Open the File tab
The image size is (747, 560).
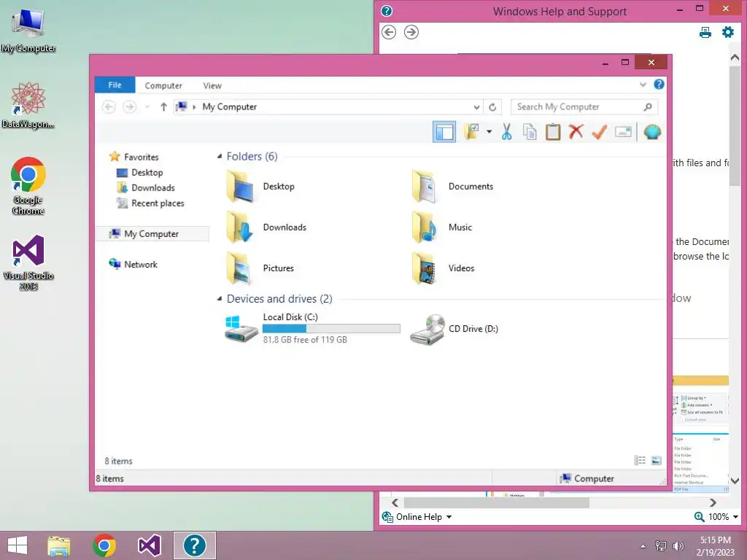click(115, 85)
